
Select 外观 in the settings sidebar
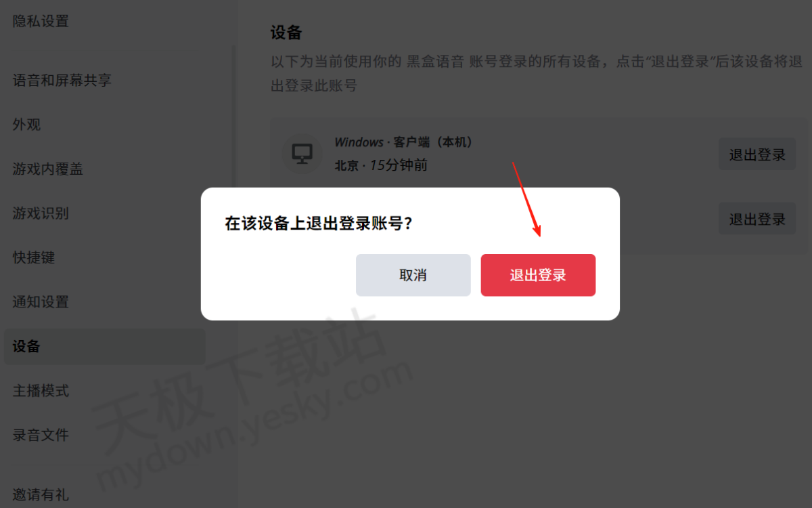point(26,125)
